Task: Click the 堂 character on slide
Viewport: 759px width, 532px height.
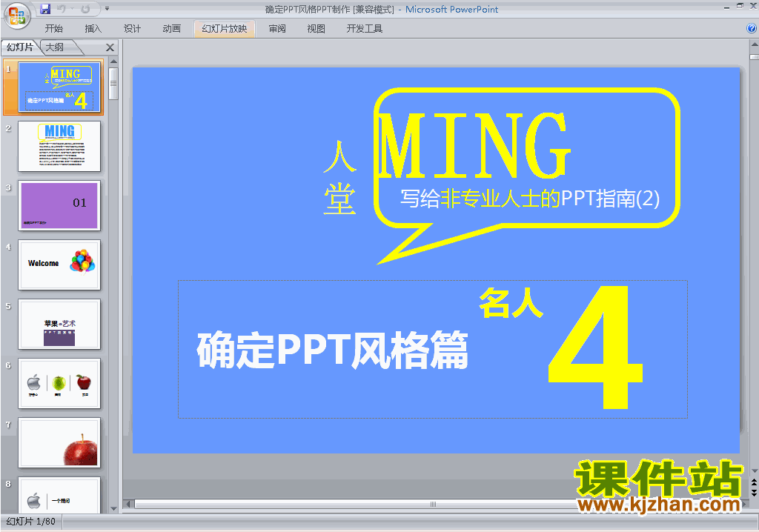Action: click(339, 199)
